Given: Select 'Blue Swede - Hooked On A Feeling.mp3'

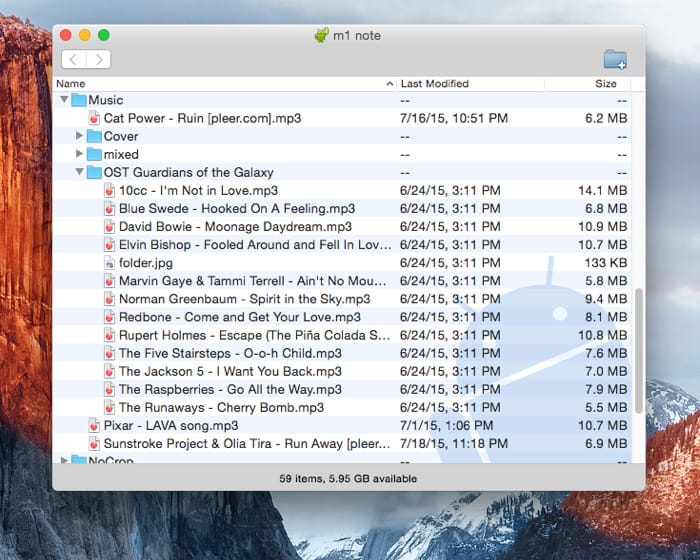Looking at the screenshot, I should pyautogui.click(x=237, y=209).
